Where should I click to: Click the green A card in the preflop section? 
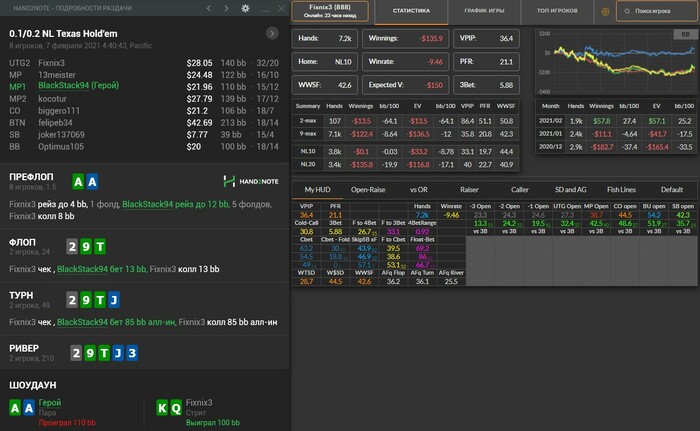coord(78,182)
